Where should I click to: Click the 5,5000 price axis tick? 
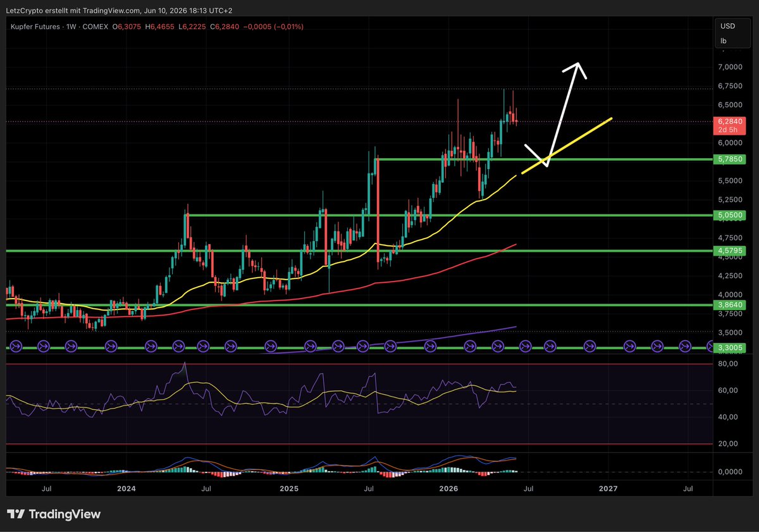(x=729, y=181)
